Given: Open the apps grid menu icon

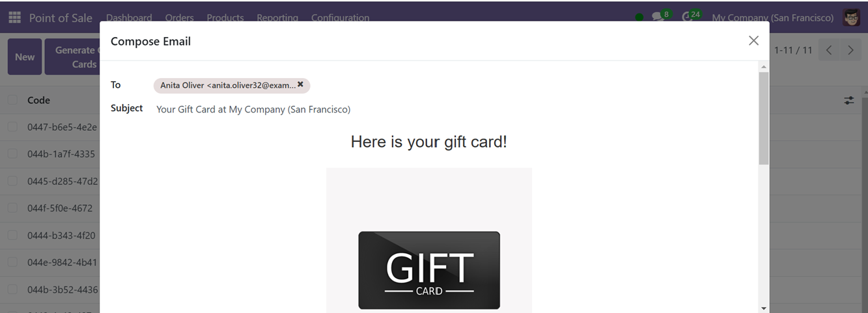Looking at the screenshot, I should coord(14,18).
